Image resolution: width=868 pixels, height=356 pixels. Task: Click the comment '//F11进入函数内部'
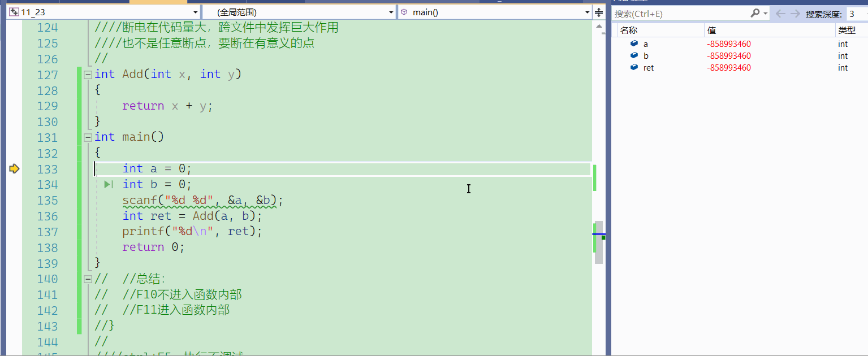point(176,310)
